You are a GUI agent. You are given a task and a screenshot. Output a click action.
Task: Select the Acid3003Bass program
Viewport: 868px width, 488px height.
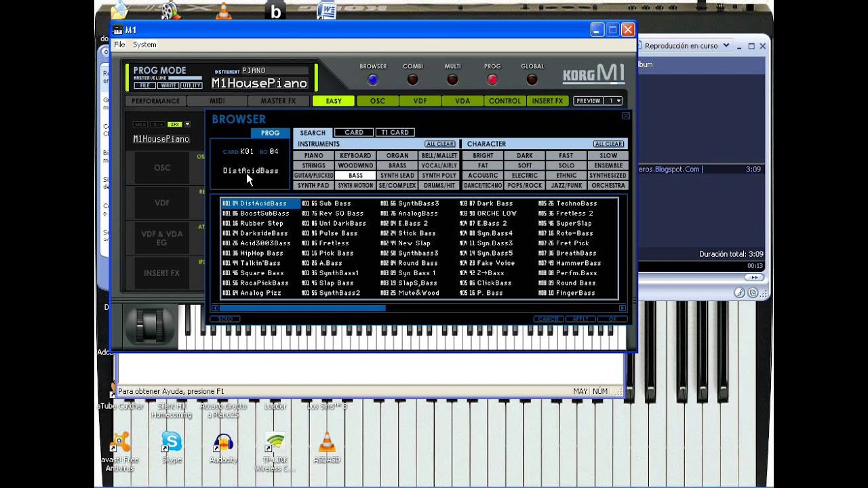click(x=260, y=243)
